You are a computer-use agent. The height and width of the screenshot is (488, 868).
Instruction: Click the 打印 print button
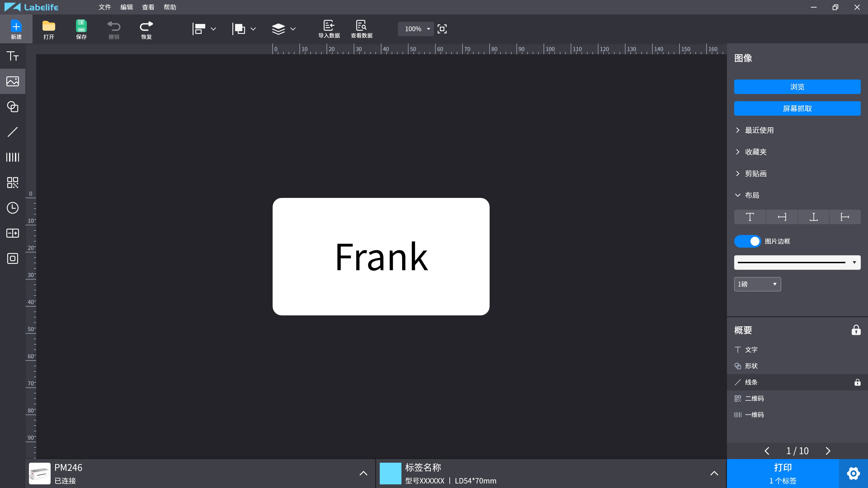coord(782,473)
